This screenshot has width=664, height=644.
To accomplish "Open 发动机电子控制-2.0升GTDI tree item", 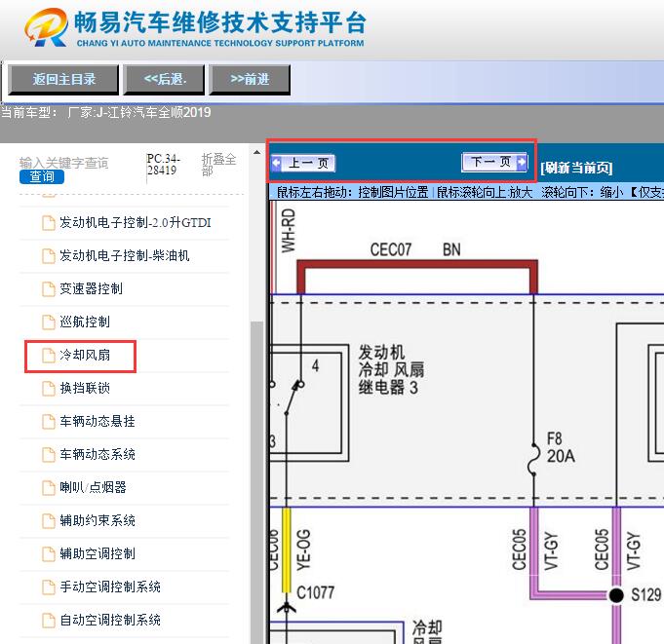I will (136, 222).
